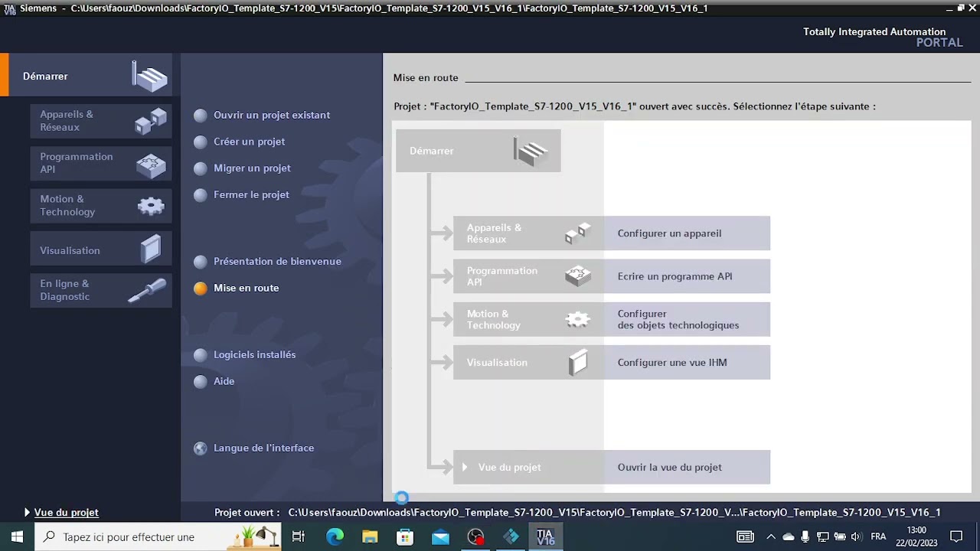Click the taskbar search box
Screen dimensions: 980x551
159,536
